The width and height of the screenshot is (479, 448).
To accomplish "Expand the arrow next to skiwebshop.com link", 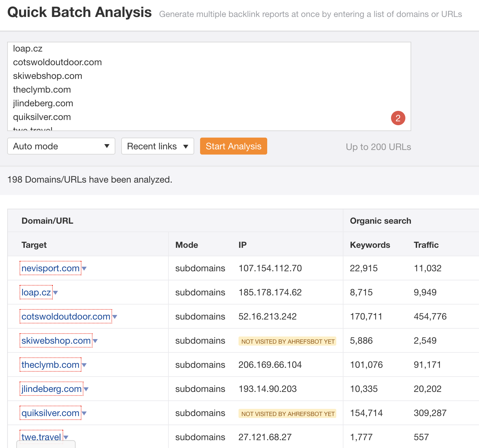I will (x=95, y=341).
